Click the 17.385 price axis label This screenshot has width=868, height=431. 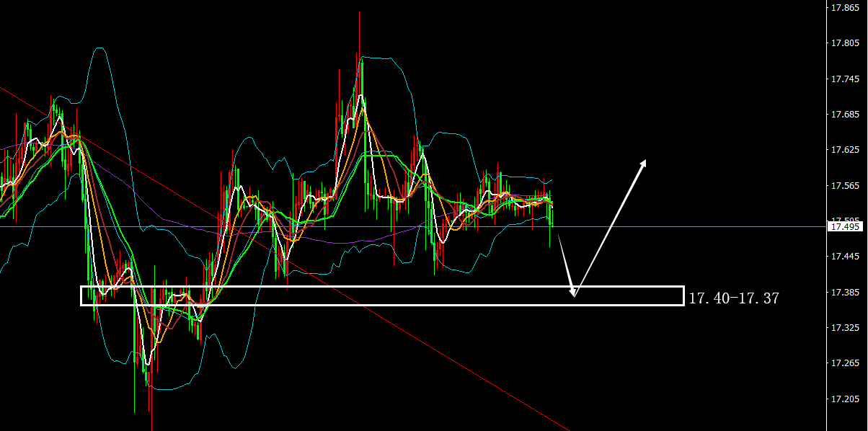click(x=844, y=293)
